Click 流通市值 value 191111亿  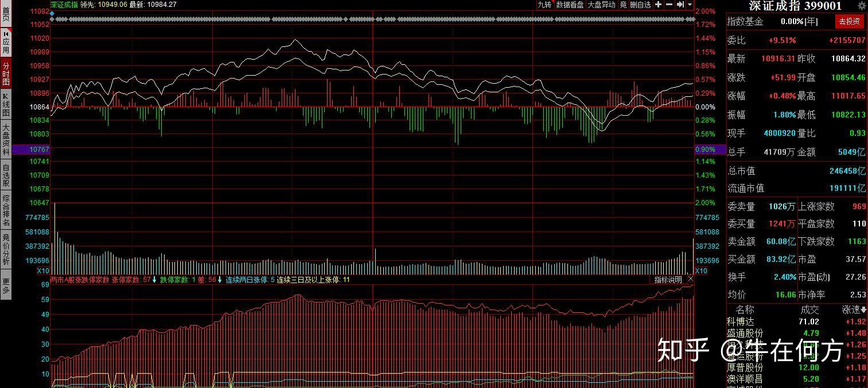click(847, 188)
